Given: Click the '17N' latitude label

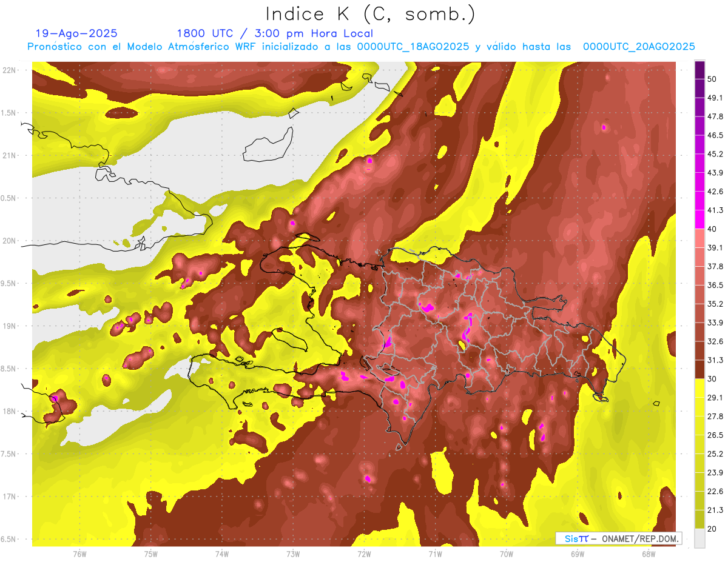Looking at the screenshot, I should tap(10, 497).
